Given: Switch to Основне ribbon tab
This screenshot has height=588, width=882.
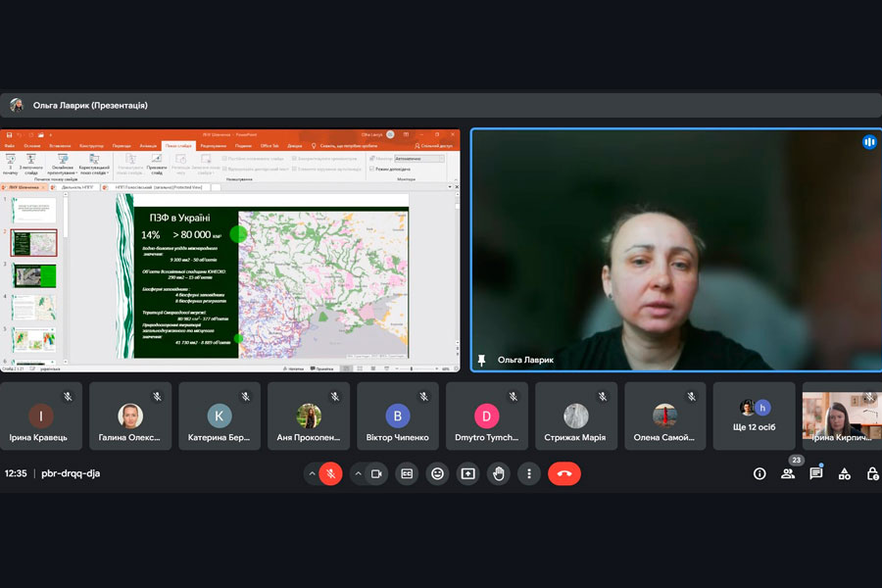Looking at the screenshot, I should click(x=32, y=146).
